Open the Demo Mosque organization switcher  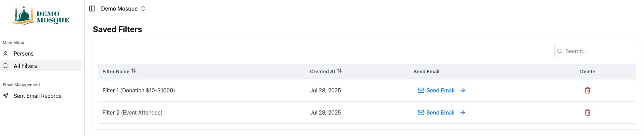tap(123, 9)
